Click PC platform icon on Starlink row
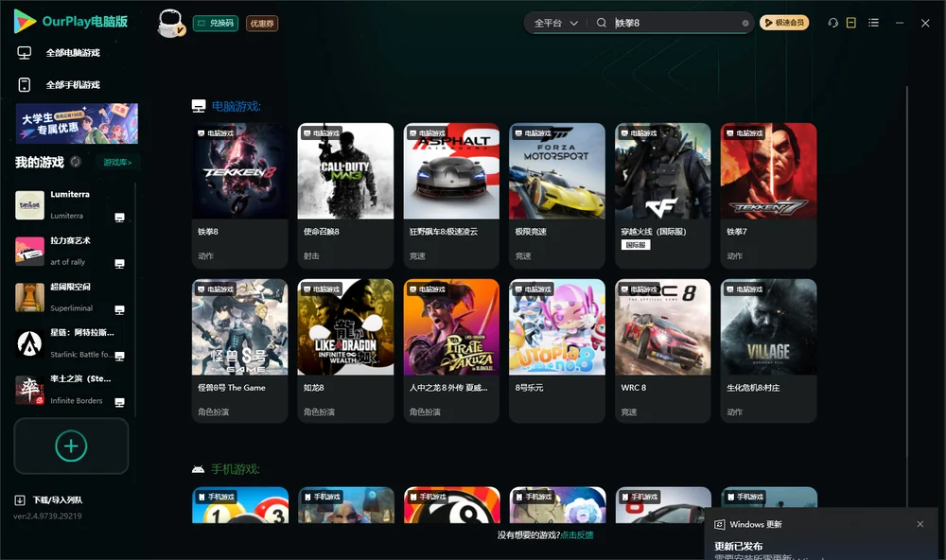Screen dimensions: 946x560 (119, 356)
